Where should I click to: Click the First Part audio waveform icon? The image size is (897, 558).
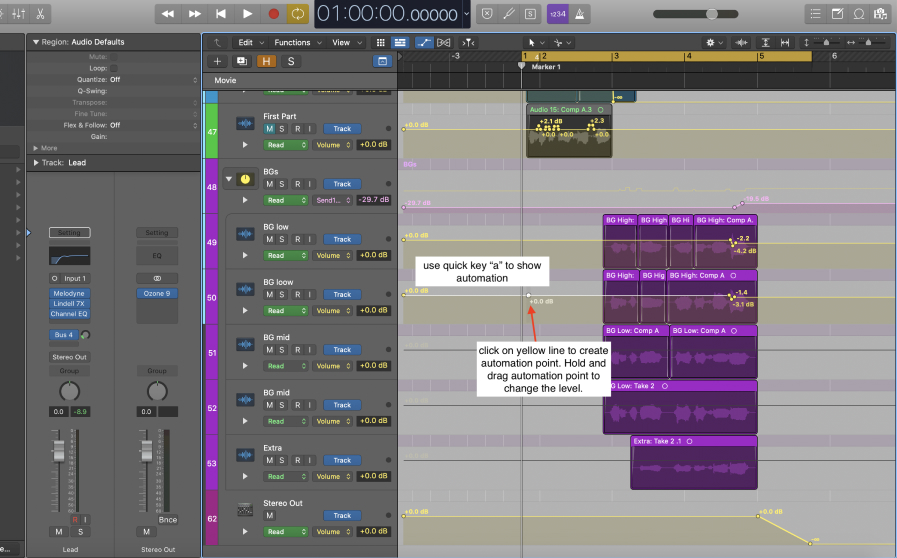245,123
